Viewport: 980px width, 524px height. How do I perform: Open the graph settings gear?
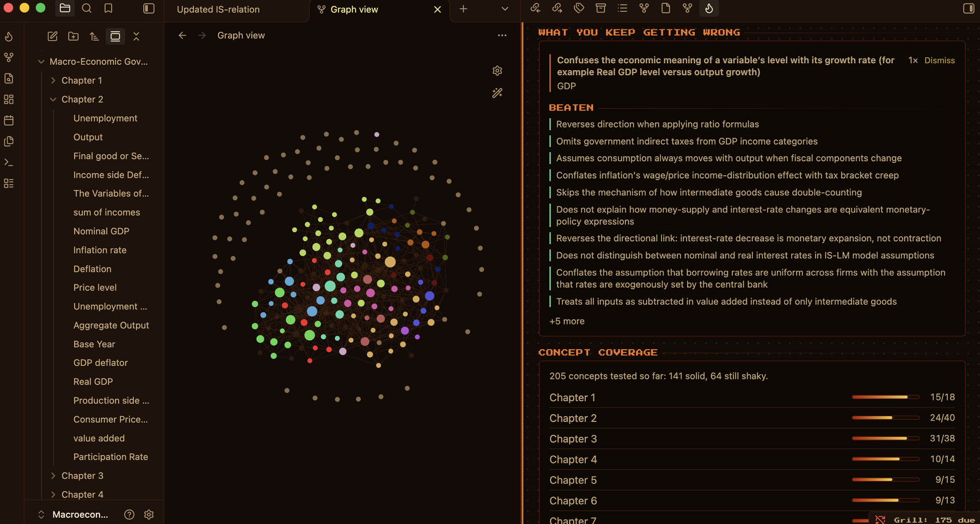497,71
